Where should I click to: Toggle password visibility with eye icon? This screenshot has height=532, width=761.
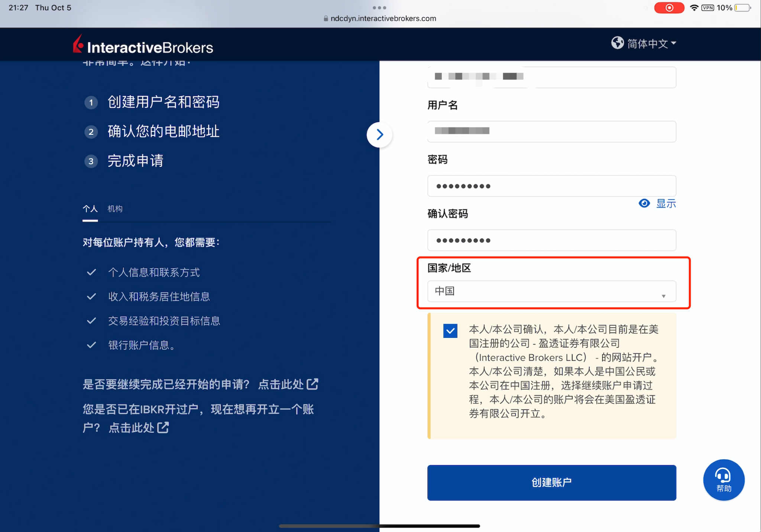point(644,203)
